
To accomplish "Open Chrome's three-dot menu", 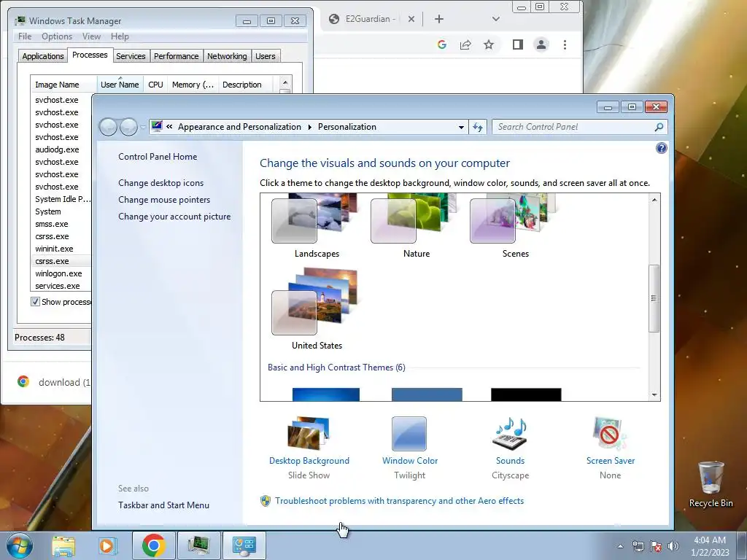I will tap(565, 44).
